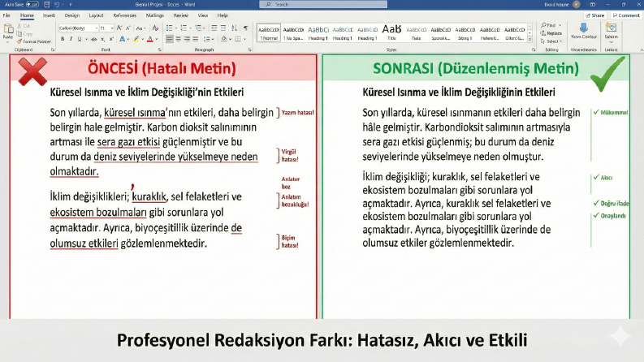Viewport: 644px width, 362px height.
Task: Activate the Format Painter
Action: pos(33,41)
